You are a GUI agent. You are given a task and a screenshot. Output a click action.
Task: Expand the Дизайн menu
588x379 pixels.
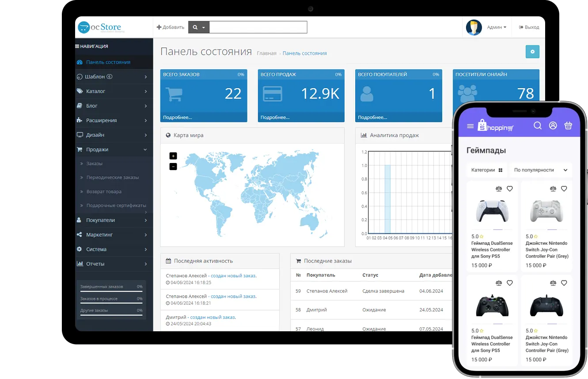(x=114, y=135)
